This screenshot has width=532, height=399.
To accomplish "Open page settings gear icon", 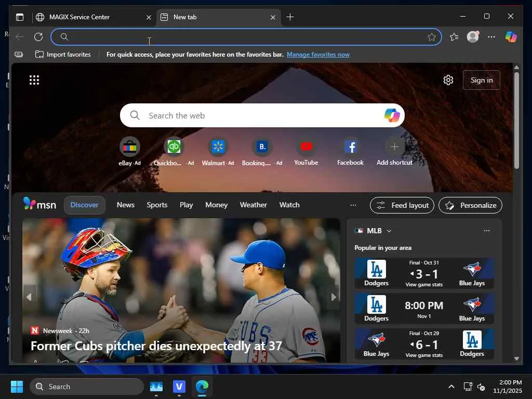I will (x=448, y=80).
